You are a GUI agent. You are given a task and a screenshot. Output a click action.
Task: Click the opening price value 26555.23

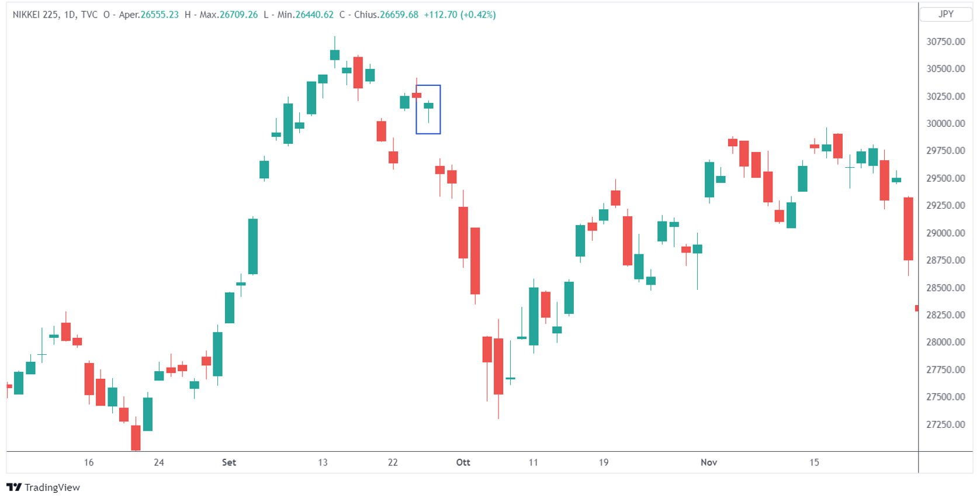(159, 15)
